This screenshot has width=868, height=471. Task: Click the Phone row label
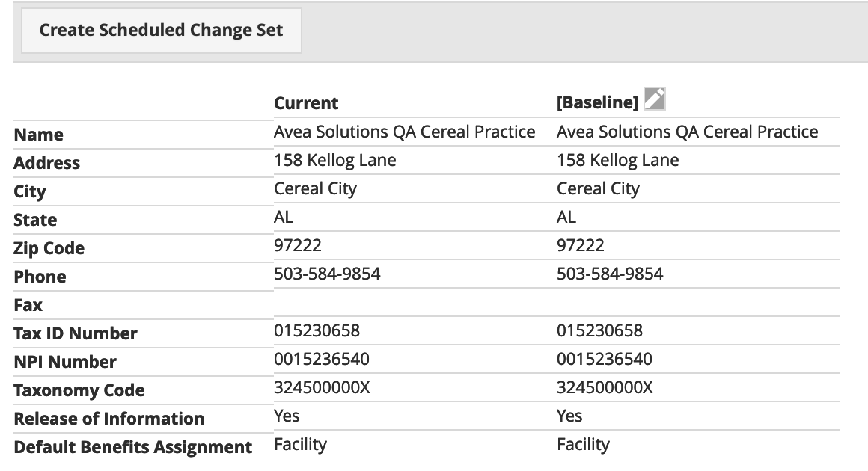point(40,277)
